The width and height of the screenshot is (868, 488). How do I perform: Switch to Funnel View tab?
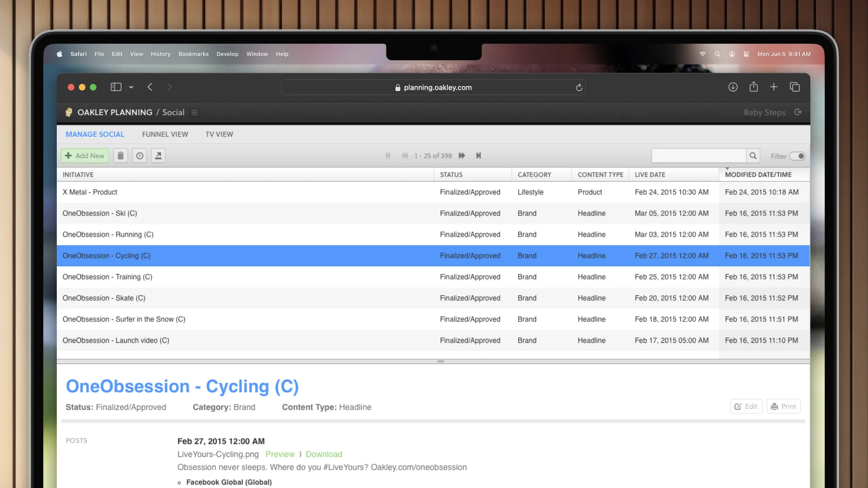165,134
